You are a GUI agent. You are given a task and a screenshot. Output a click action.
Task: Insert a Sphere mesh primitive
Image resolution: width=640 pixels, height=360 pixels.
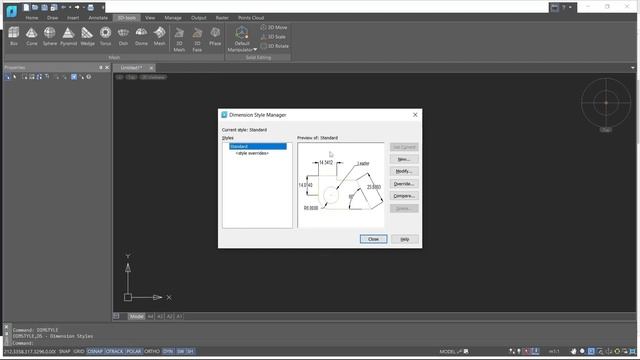click(x=50, y=36)
